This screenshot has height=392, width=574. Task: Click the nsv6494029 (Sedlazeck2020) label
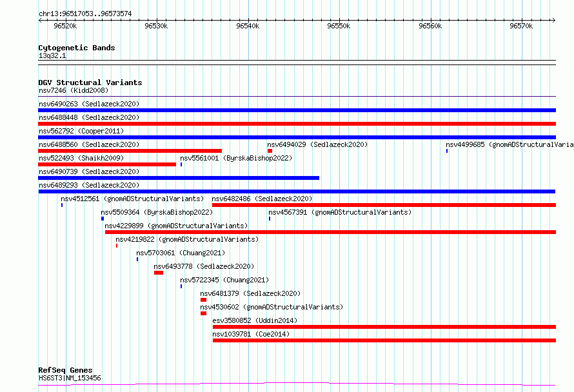pos(317,144)
